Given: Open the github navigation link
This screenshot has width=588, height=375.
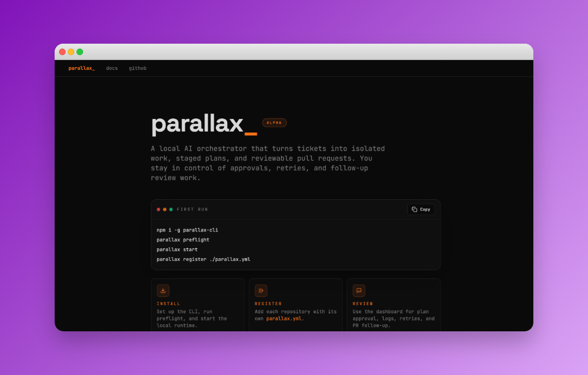Looking at the screenshot, I should click(x=138, y=68).
